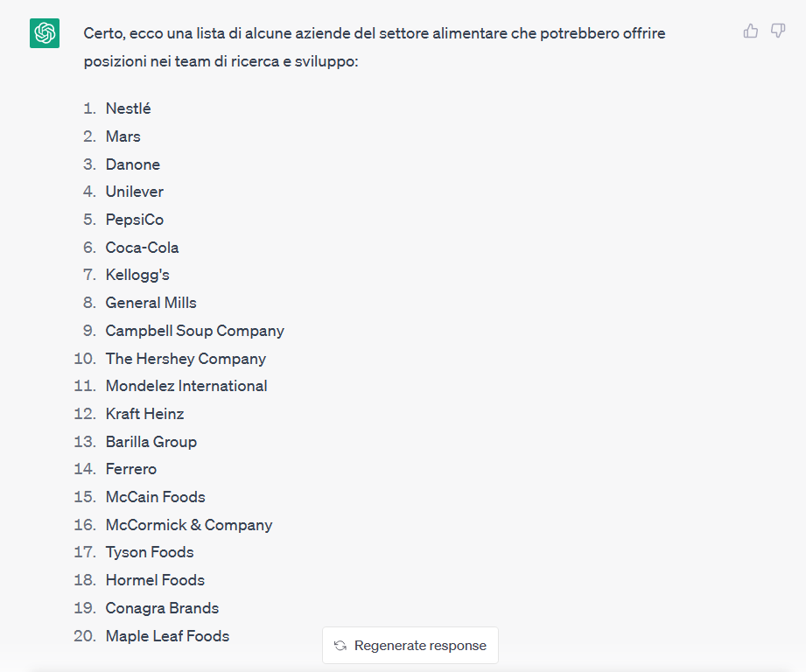Select McCormick & Company text
This screenshot has width=806, height=672.
189,525
